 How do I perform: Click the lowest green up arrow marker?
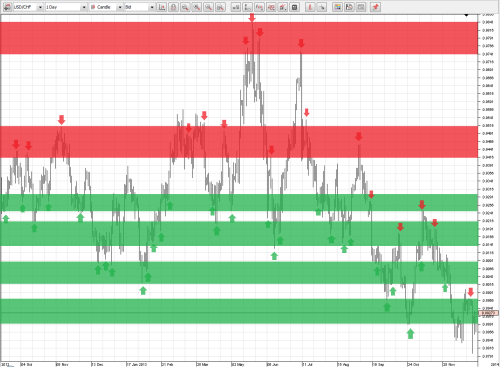[x=410, y=334]
